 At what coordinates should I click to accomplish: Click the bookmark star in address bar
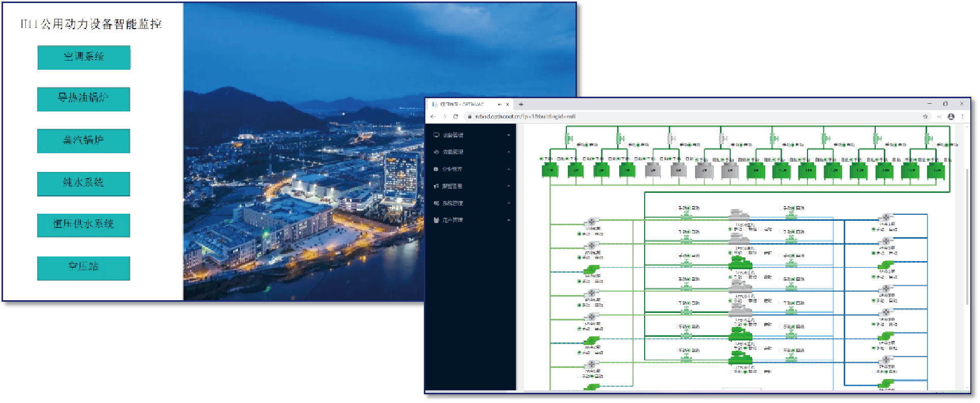coord(925,117)
